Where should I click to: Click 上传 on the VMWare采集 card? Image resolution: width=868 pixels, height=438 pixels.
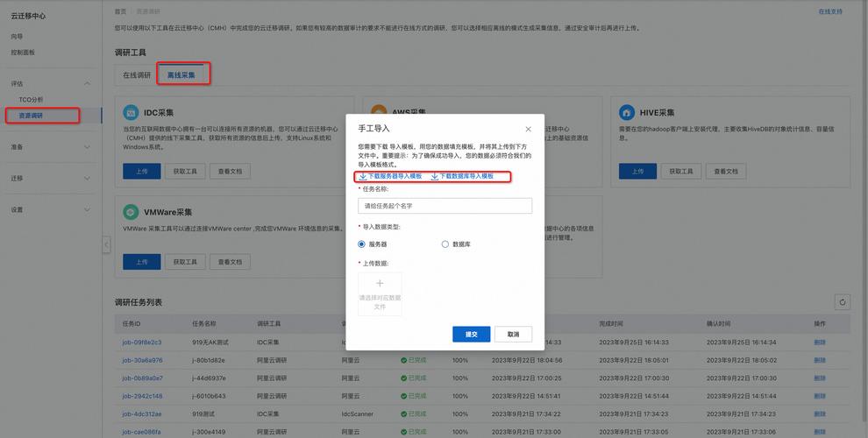pyautogui.click(x=142, y=262)
